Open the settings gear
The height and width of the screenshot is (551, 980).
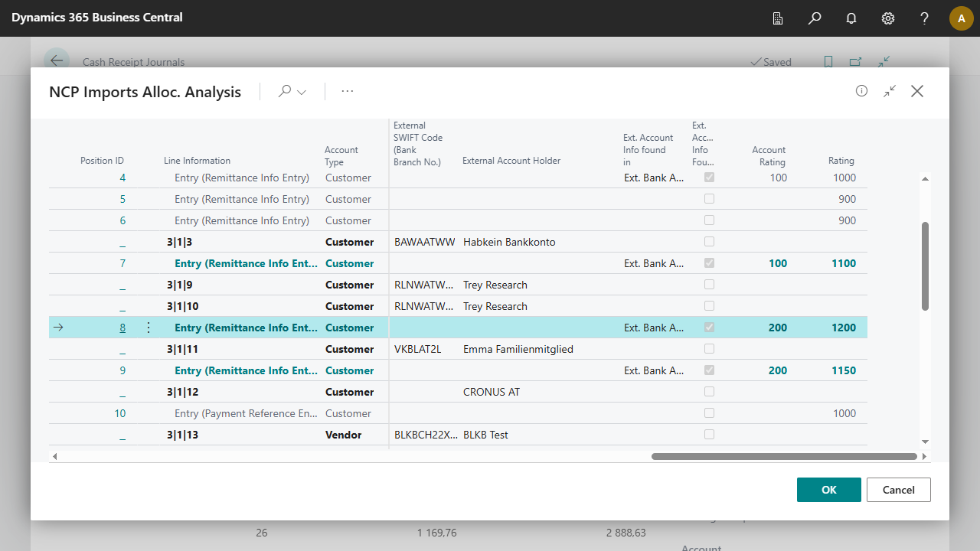point(888,18)
